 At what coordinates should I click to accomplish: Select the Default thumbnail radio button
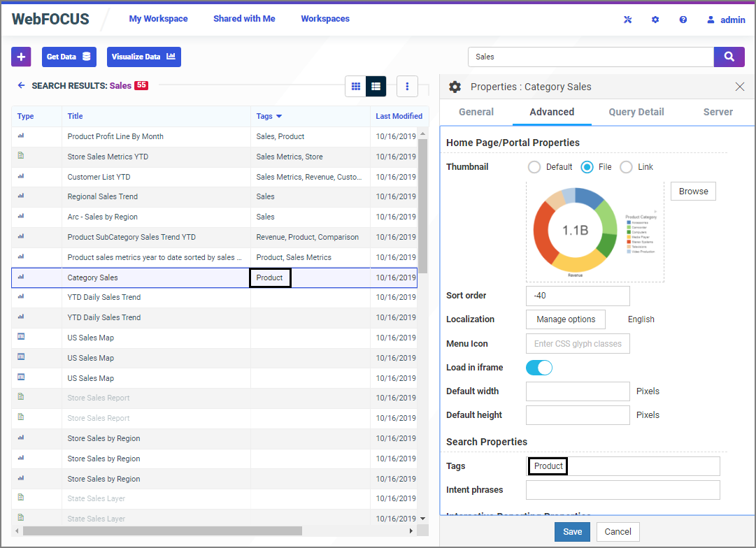tap(534, 167)
